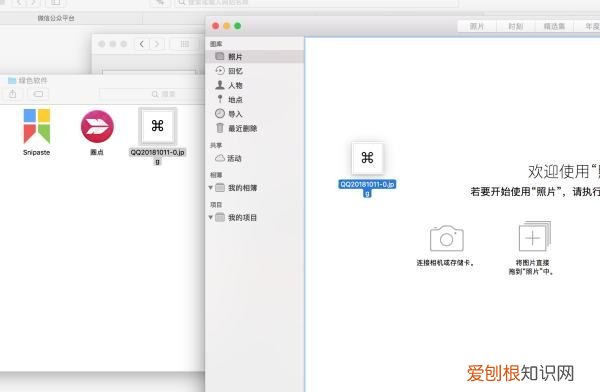Click the back chevron in the rear Finder window

pos(142,44)
